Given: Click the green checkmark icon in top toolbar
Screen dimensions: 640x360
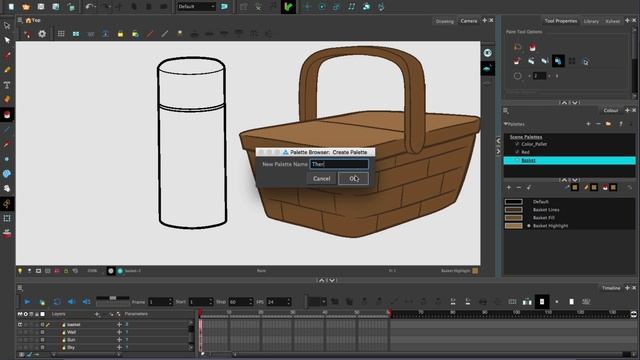Looking at the screenshot, I should (x=288, y=7).
